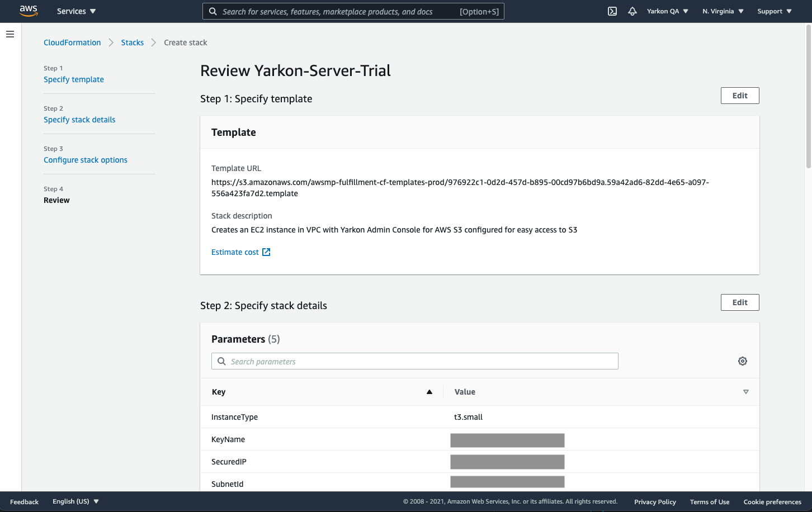Click Edit button for Specify template

click(x=739, y=96)
